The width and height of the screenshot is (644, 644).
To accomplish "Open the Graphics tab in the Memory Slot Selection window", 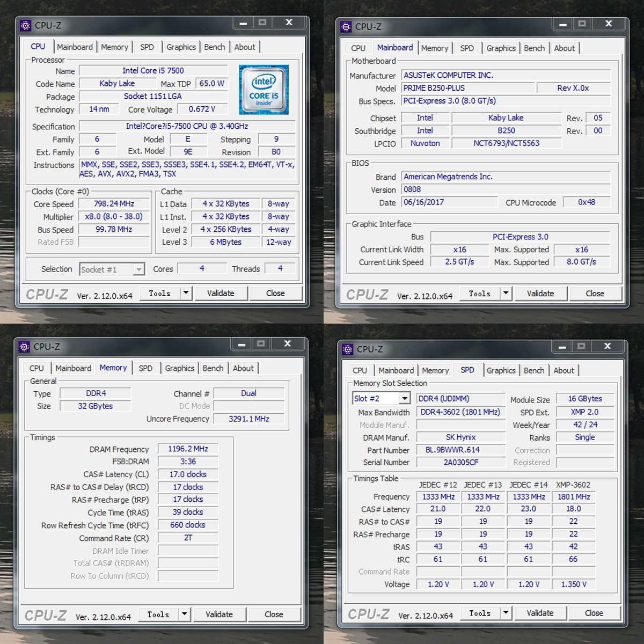I will coord(500,370).
